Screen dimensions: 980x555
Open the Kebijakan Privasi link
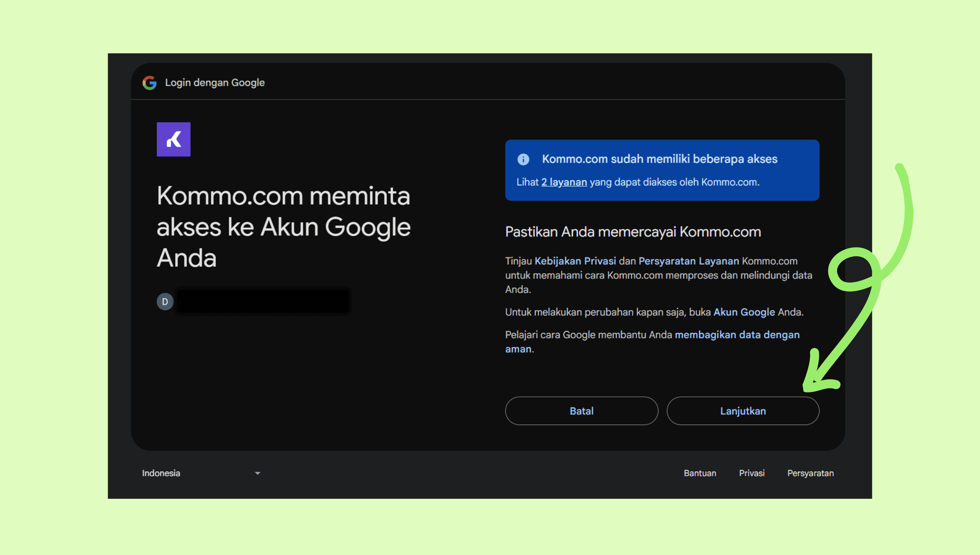click(x=575, y=261)
